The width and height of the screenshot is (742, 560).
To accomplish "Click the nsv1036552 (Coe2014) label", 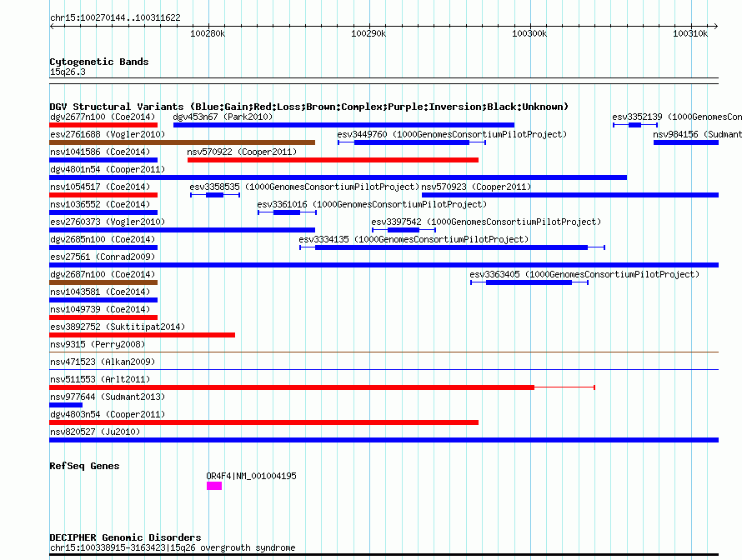I will pyautogui.click(x=100, y=204).
